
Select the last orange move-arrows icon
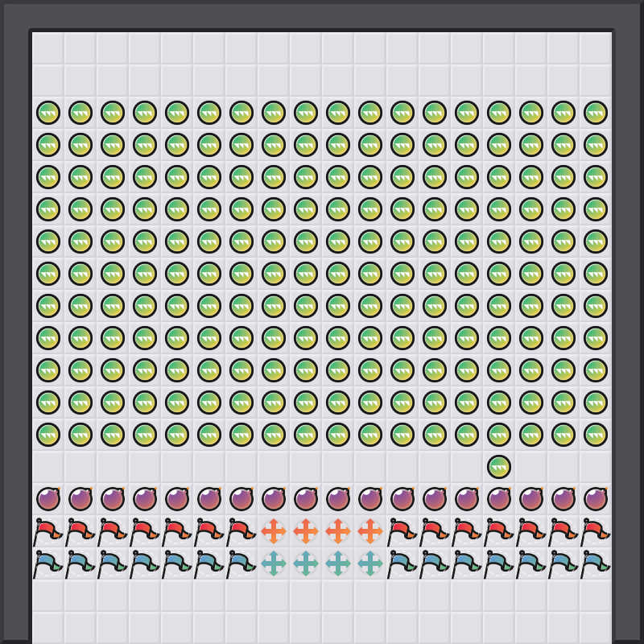[x=370, y=531]
